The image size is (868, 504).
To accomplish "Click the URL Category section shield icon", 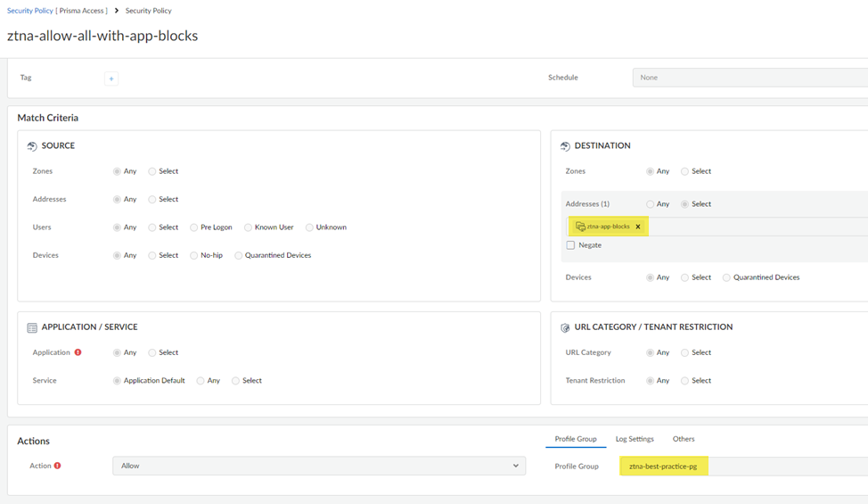I will [x=565, y=328].
